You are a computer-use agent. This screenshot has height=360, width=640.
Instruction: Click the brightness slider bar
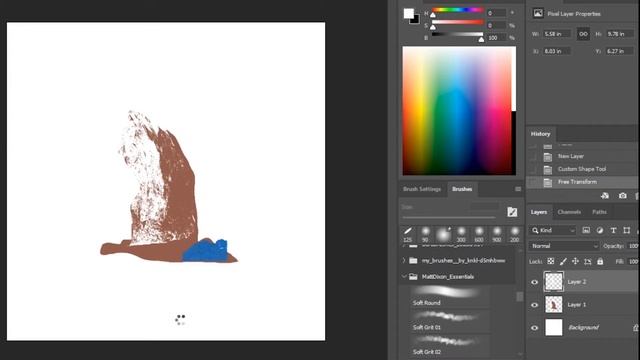click(x=458, y=34)
